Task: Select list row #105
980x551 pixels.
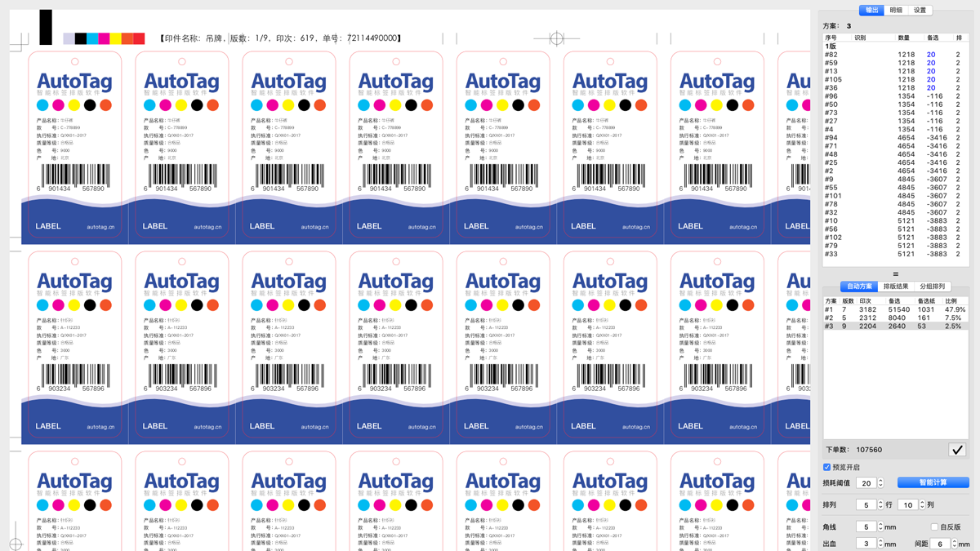Action: click(x=896, y=79)
